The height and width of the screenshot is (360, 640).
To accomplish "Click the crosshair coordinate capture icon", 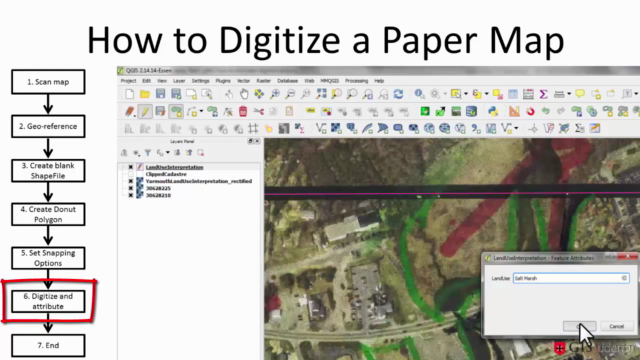I will [533, 129].
